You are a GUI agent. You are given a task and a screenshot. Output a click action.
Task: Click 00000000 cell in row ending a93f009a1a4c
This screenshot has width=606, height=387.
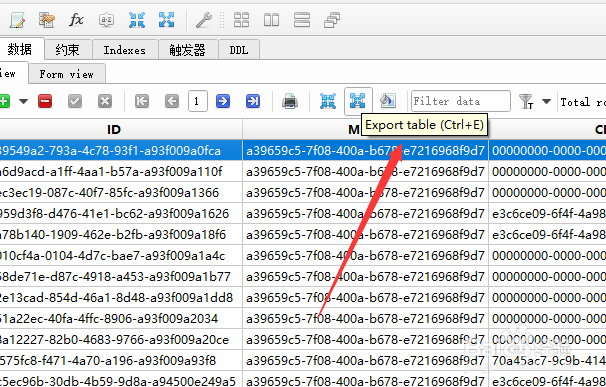click(547, 256)
